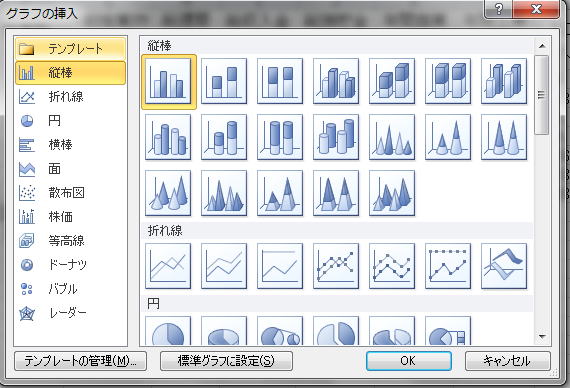This screenshot has height=388, width=570.
Task: Click the テンプレートの管理(M)... button
Action: pyautogui.click(x=80, y=361)
